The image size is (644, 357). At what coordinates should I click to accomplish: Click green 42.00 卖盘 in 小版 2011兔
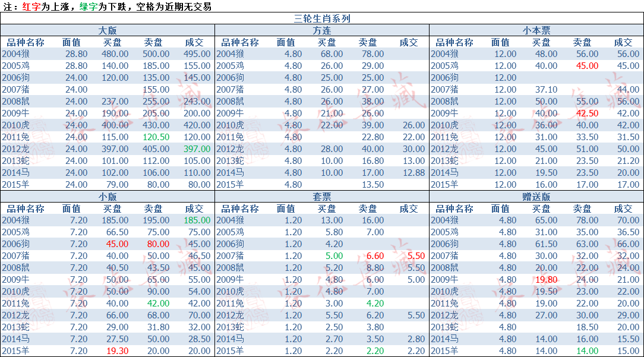[x=158, y=304]
